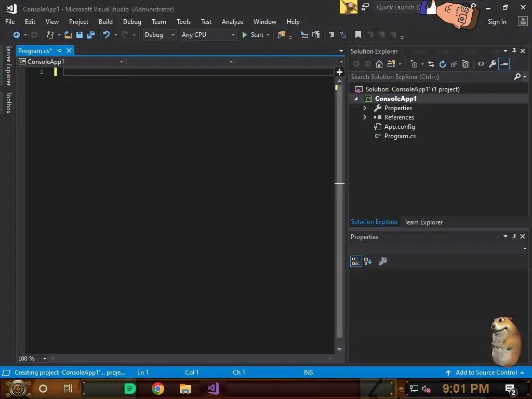Click the Sign in link
The width and height of the screenshot is (532, 399).
point(497,22)
